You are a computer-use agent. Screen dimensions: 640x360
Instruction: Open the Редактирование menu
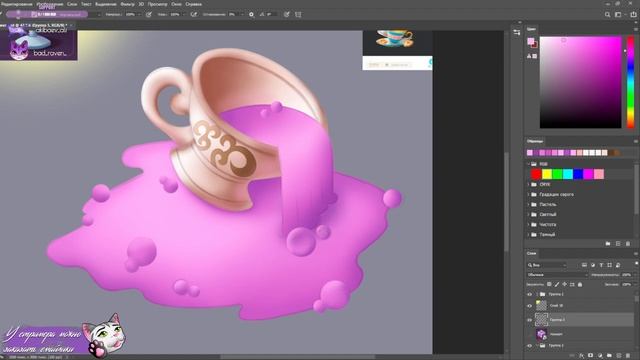(17, 4)
